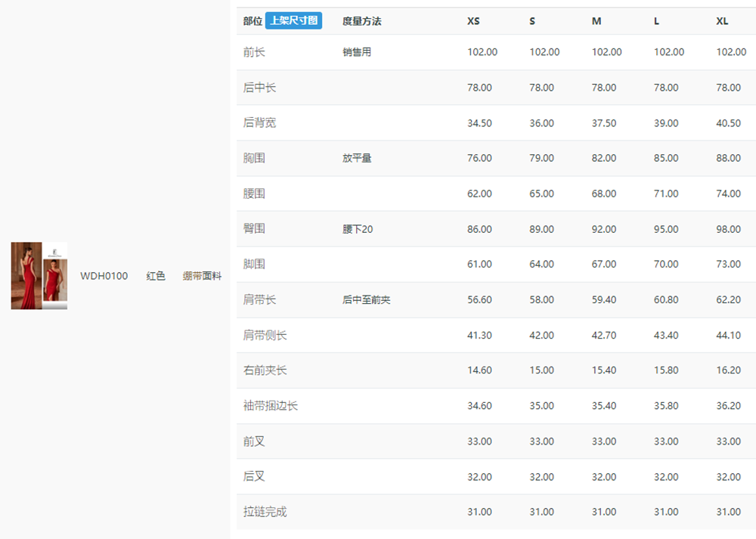Click the 102.00 前长 value for XS
The width and height of the screenshot is (756, 539).
point(482,52)
